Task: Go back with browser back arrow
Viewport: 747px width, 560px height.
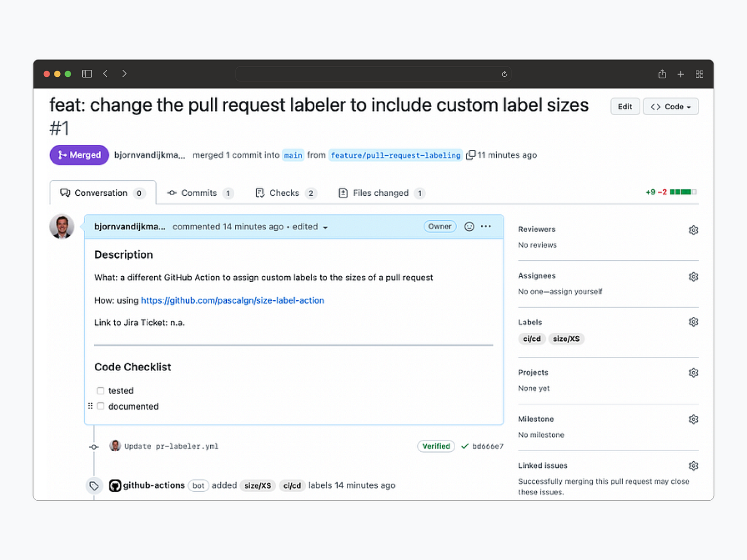Action: tap(106, 74)
